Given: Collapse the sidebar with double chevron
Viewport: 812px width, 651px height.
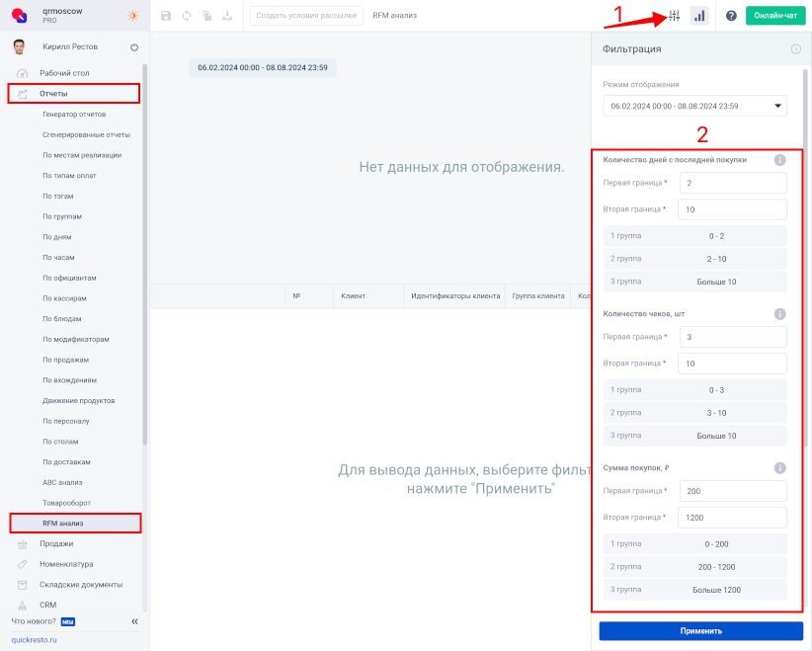Looking at the screenshot, I should 134,621.
